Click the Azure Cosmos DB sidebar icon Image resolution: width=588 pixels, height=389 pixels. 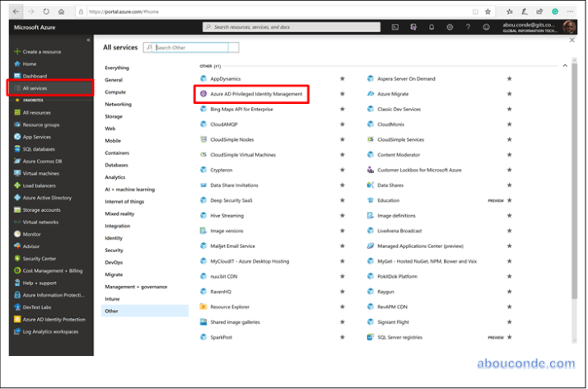tap(16, 161)
